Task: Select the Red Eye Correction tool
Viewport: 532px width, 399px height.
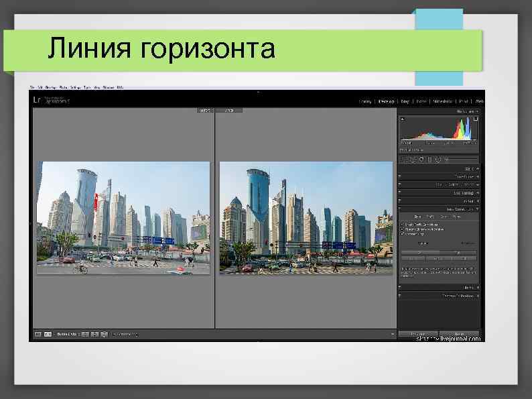Action: [421, 159]
